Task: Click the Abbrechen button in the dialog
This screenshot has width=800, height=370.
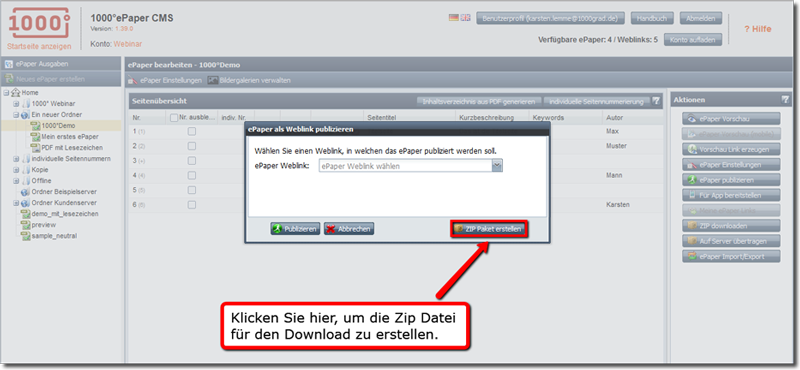Action: pyautogui.click(x=349, y=229)
